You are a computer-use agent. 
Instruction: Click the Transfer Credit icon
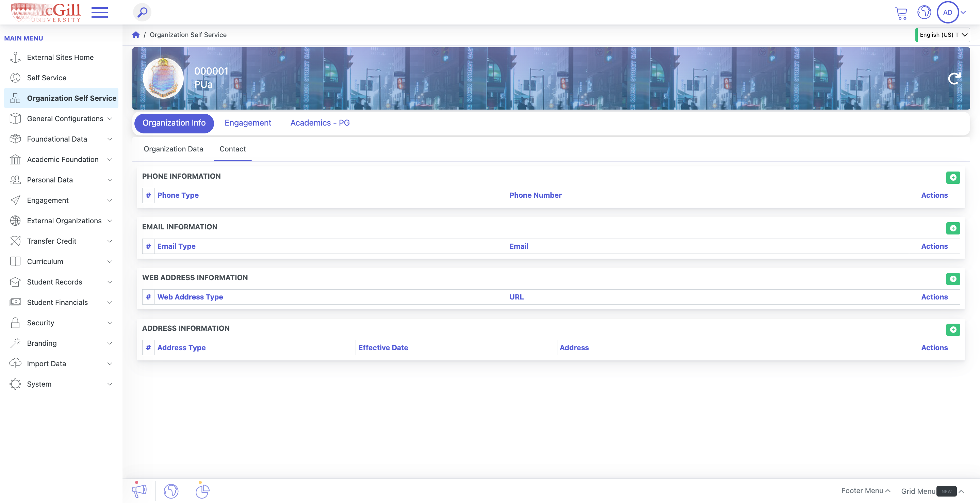click(x=15, y=241)
